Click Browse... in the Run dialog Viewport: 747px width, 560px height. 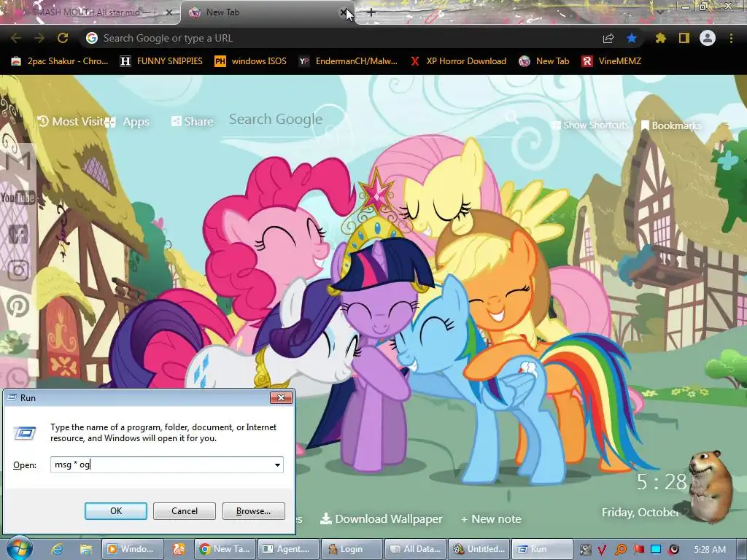[253, 511]
